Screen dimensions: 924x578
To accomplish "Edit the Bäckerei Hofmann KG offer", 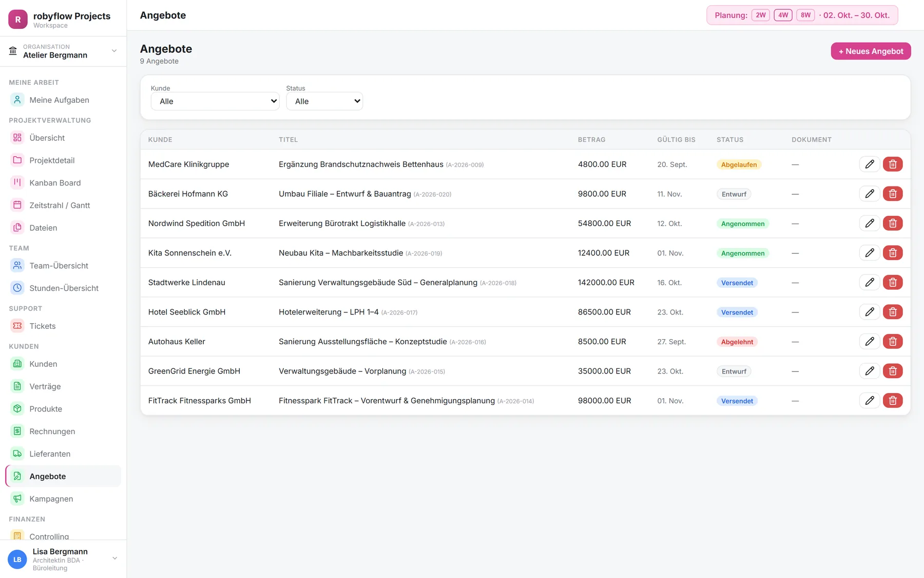I will (x=869, y=194).
